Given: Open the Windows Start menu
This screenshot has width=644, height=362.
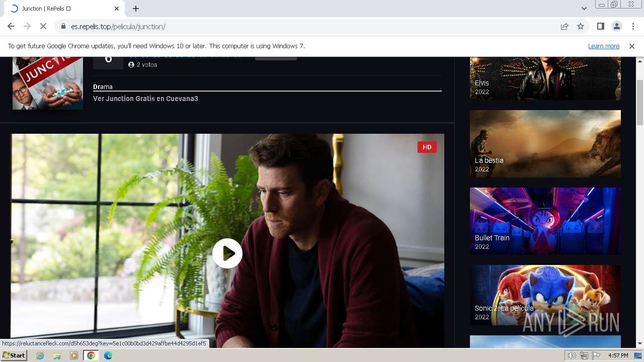Looking at the screenshot, I should click(x=14, y=355).
